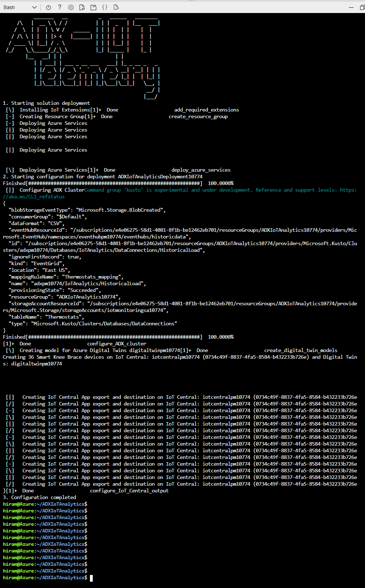Open Cloud Shell settings gear

pos(71,7)
